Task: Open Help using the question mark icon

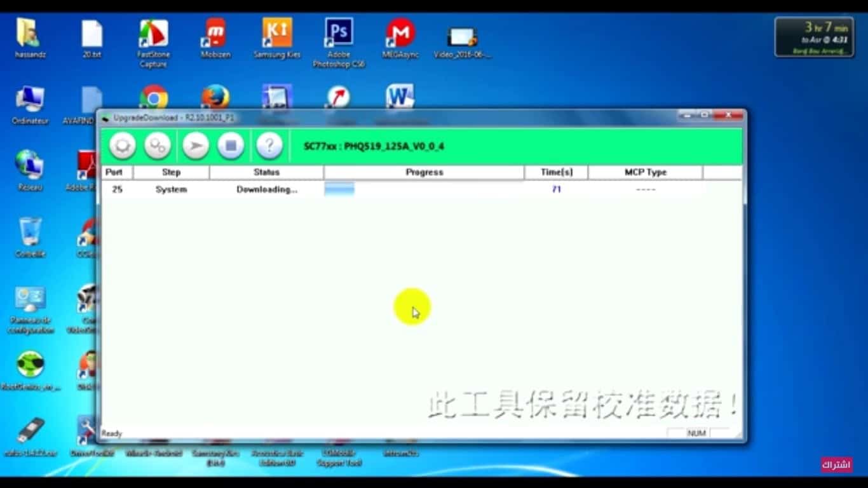Action: [269, 146]
